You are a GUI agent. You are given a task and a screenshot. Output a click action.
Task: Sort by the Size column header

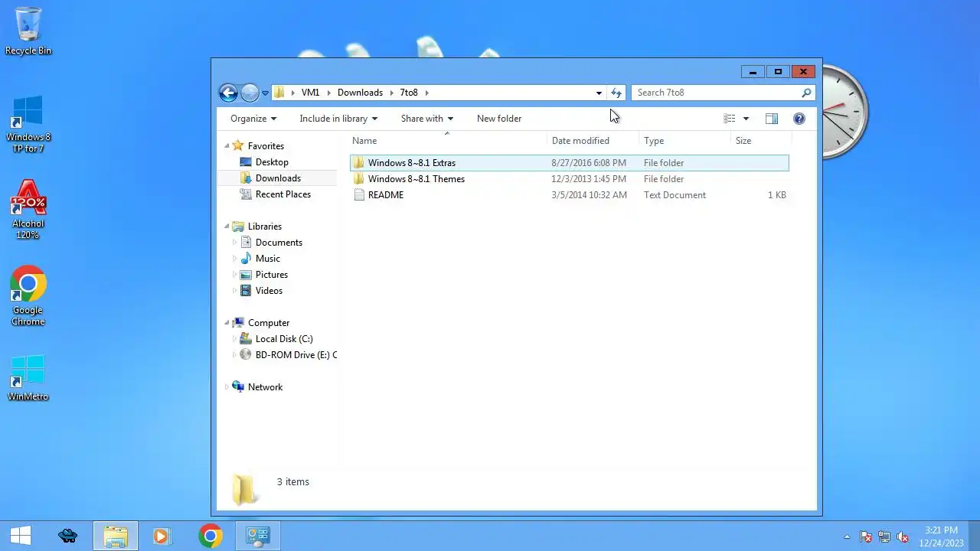pyautogui.click(x=759, y=141)
